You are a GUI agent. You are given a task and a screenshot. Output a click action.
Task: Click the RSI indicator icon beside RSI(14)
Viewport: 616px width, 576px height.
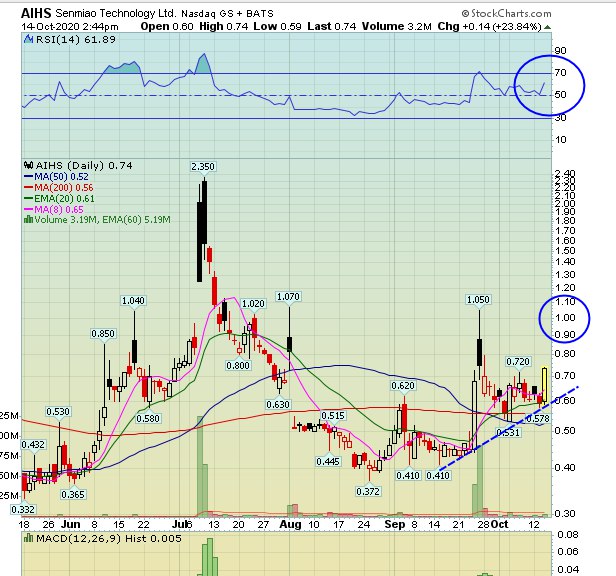pyautogui.click(x=28, y=39)
